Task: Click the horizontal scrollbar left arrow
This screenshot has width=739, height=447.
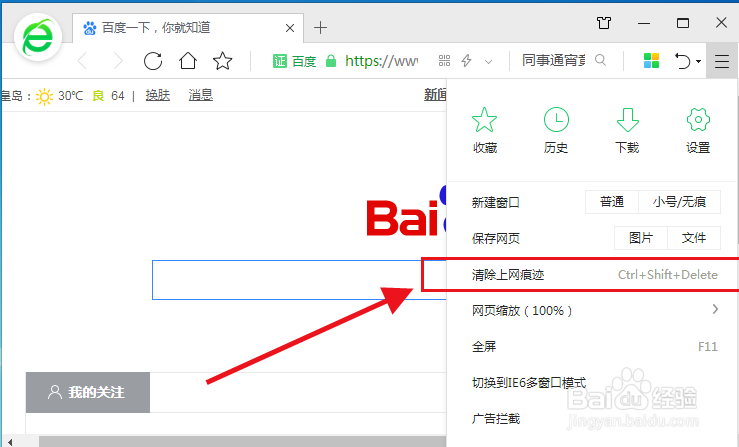Action: coord(9,442)
